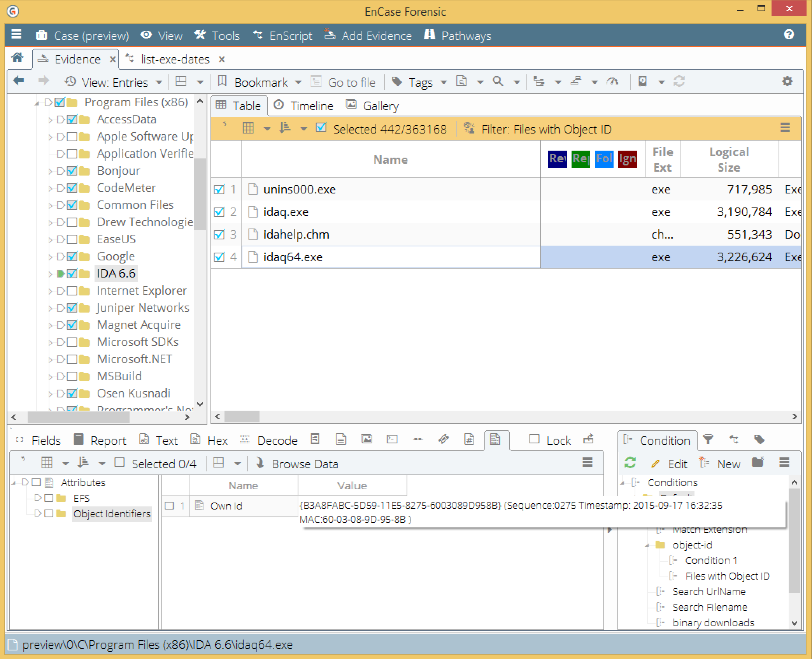The width and height of the screenshot is (812, 659).
Task: Click Go to file button
Action: coord(343,82)
